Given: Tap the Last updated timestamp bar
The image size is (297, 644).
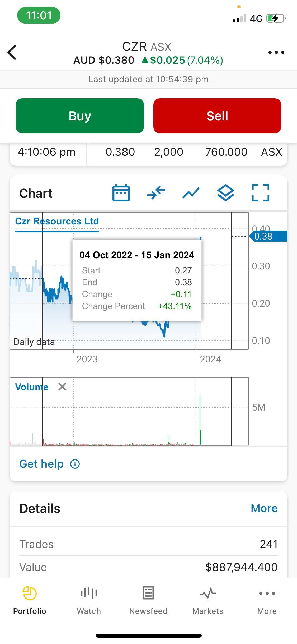Looking at the screenshot, I should tap(148, 79).
